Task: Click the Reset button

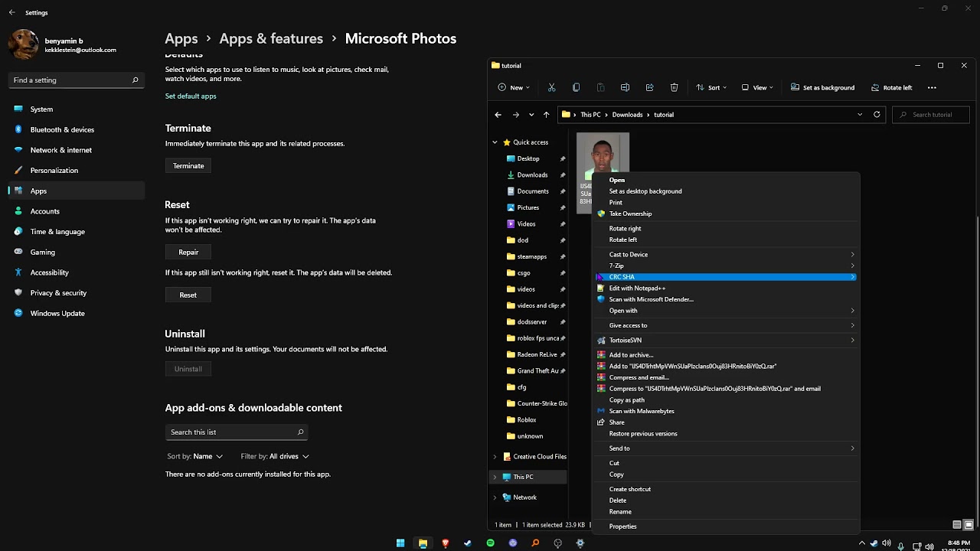Action: click(188, 295)
